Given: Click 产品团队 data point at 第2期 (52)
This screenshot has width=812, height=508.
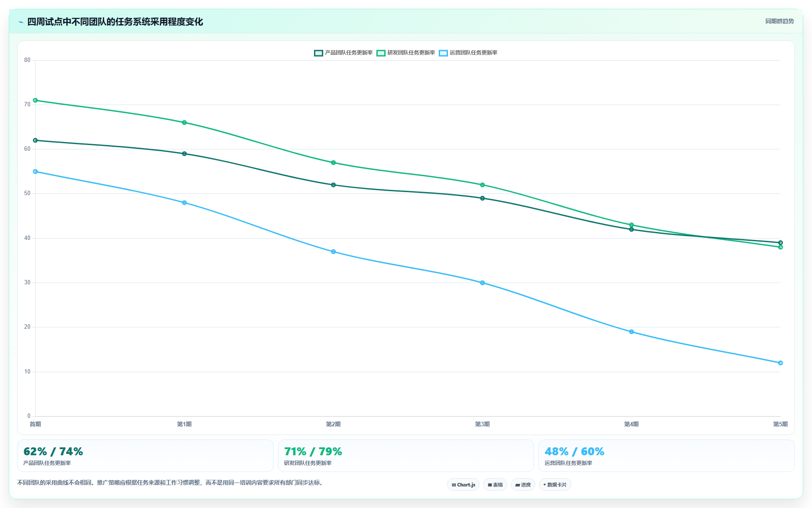Looking at the screenshot, I should point(333,185).
